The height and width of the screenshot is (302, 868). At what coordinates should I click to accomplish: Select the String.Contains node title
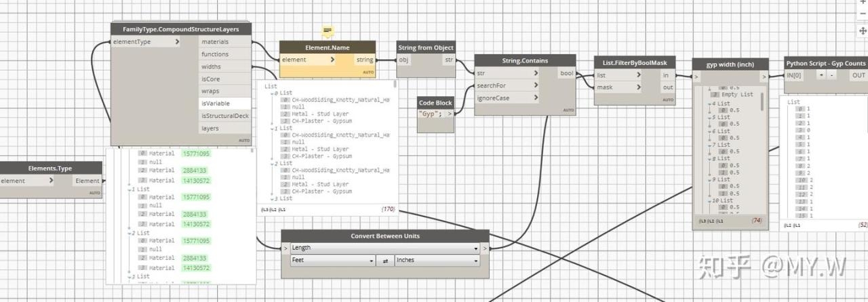525,60
